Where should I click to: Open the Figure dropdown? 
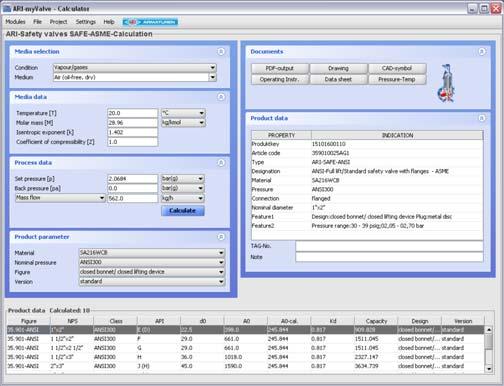(x=152, y=272)
